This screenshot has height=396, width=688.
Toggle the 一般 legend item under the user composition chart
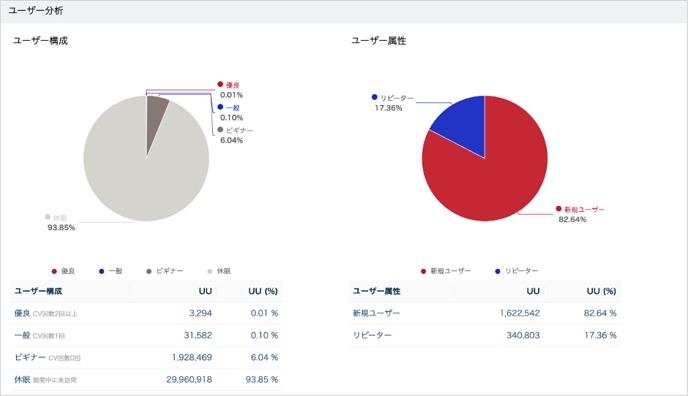coord(111,271)
